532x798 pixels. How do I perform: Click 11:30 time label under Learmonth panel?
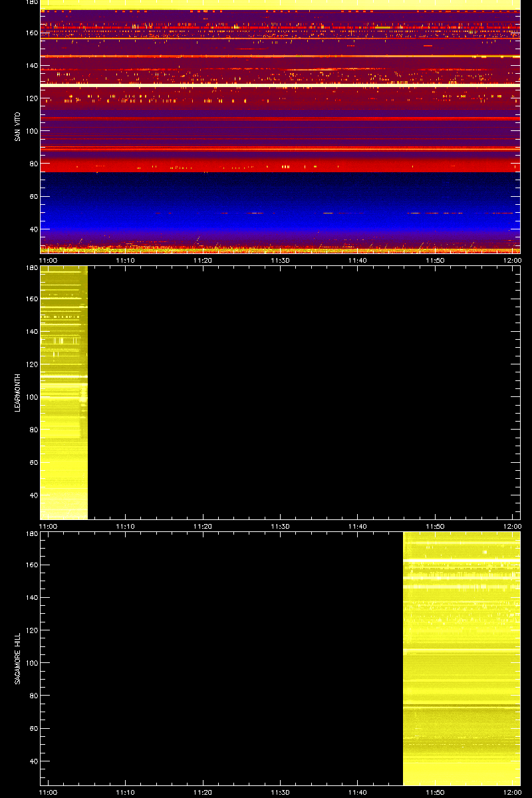click(x=280, y=527)
